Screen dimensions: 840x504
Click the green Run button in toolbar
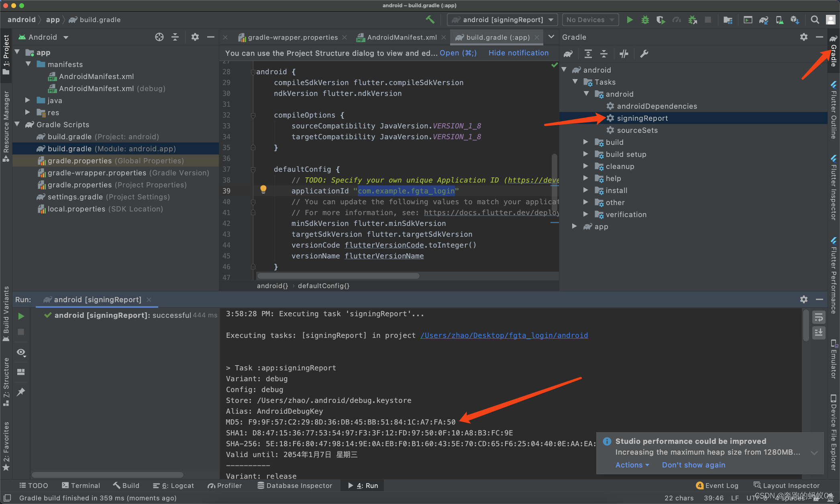[x=630, y=20]
